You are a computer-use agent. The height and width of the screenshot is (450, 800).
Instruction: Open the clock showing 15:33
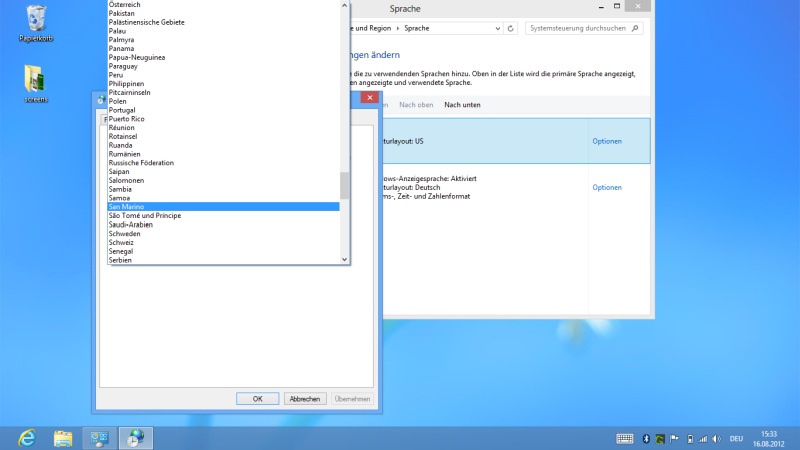coord(768,439)
